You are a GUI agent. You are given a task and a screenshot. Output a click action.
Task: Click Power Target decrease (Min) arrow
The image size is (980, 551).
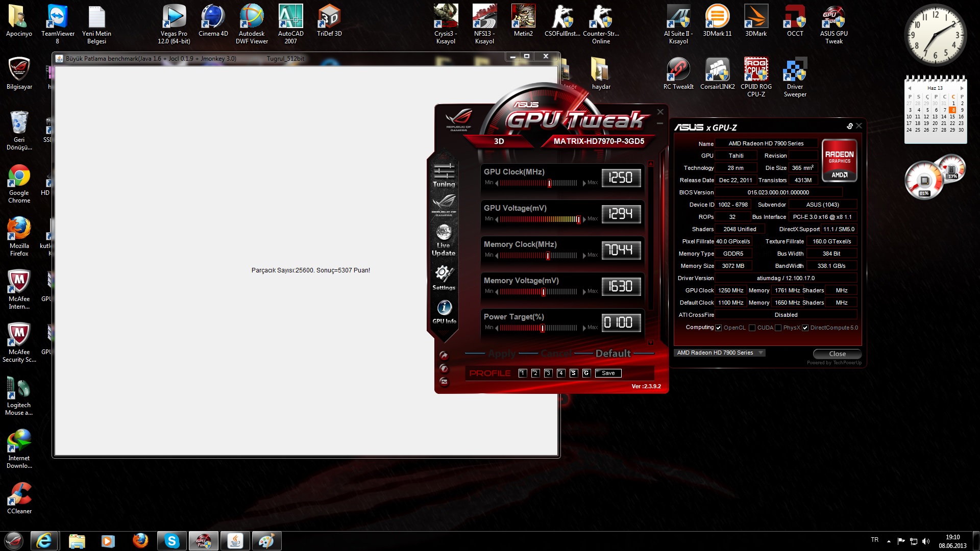click(x=497, y=328)
